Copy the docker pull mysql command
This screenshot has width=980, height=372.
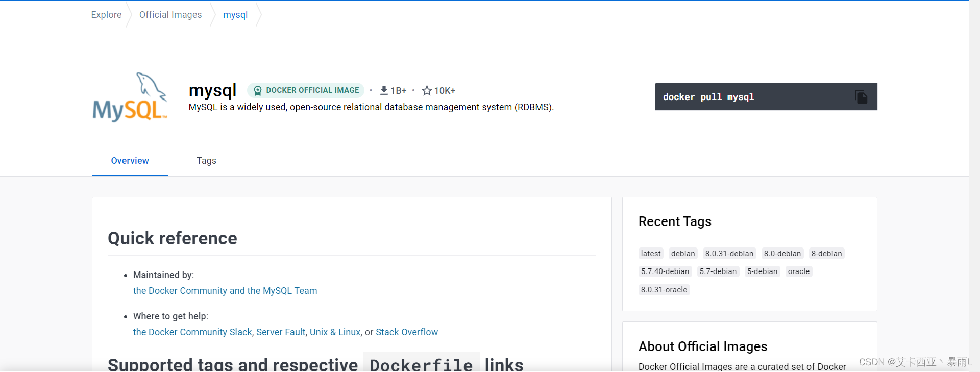click(x=861, y=97)
